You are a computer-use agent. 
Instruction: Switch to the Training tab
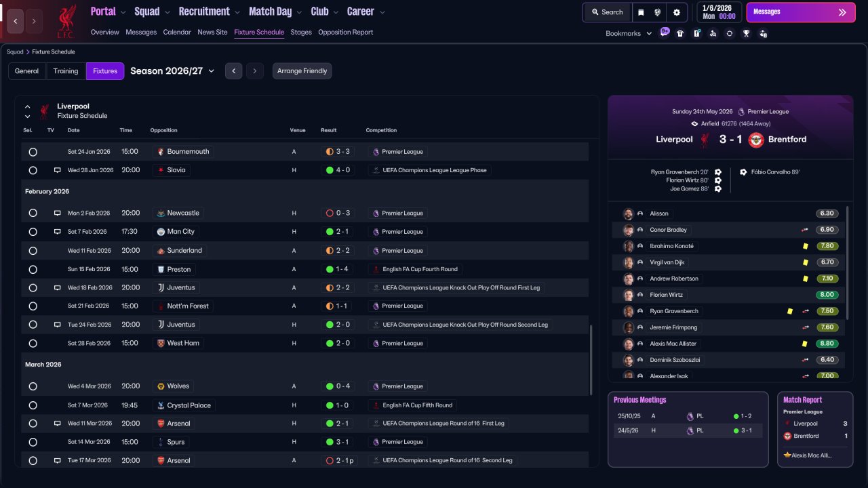(x=66, y=71)
